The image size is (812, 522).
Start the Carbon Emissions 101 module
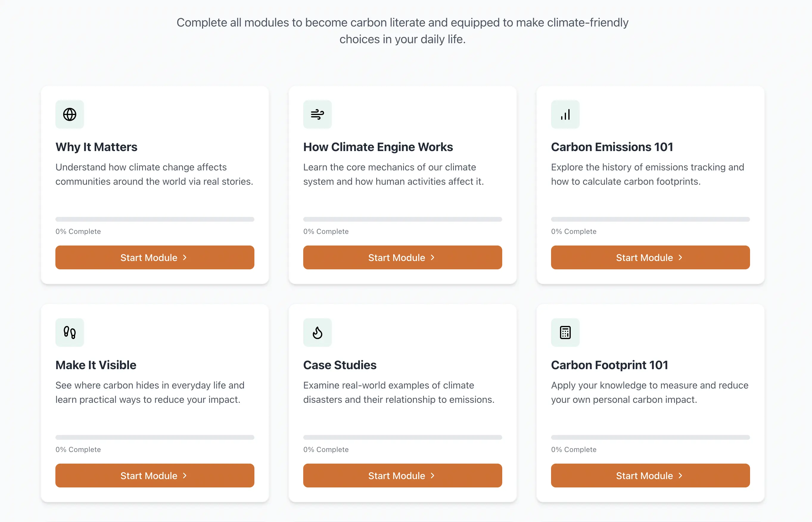tap(650, 258)
